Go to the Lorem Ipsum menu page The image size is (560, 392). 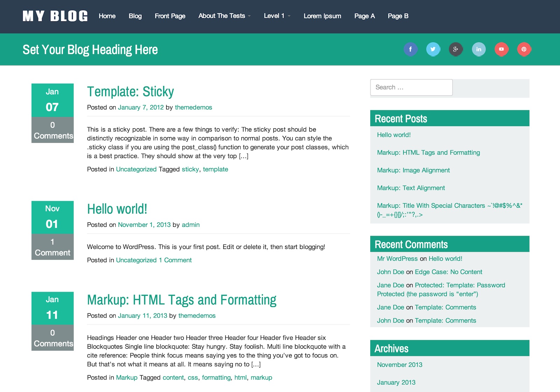[322, 16]
